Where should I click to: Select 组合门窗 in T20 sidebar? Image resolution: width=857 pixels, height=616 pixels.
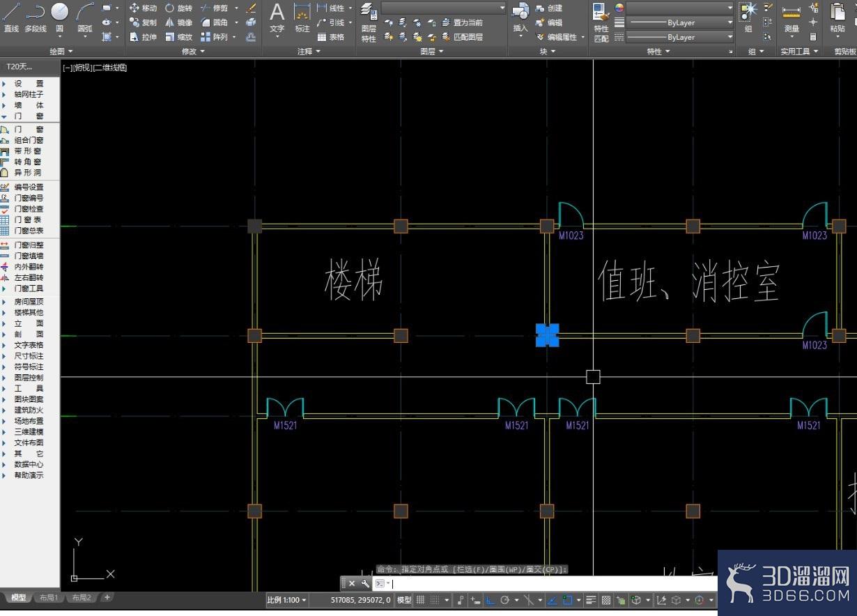pos(28,140)
